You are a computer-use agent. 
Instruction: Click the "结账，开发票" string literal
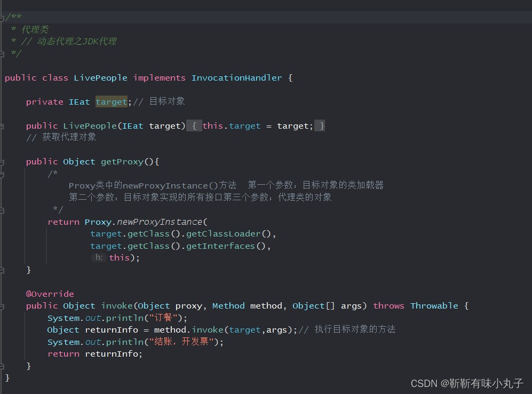click(x=181, y=341)
